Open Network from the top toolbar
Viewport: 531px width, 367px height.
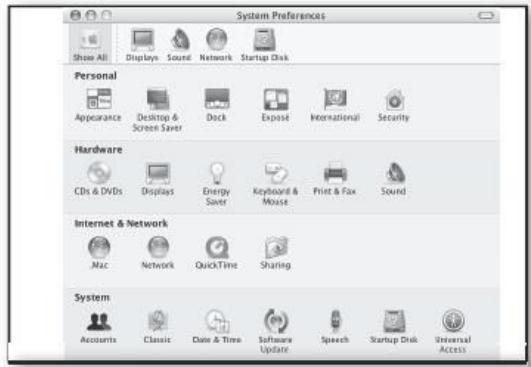pyautogui.click(x=216, y=45)
